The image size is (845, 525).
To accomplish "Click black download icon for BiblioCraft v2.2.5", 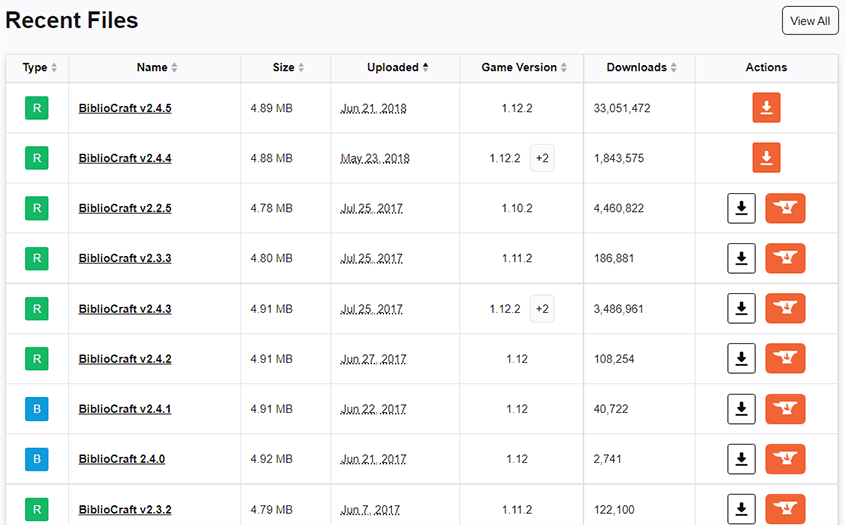I will 741,208.
